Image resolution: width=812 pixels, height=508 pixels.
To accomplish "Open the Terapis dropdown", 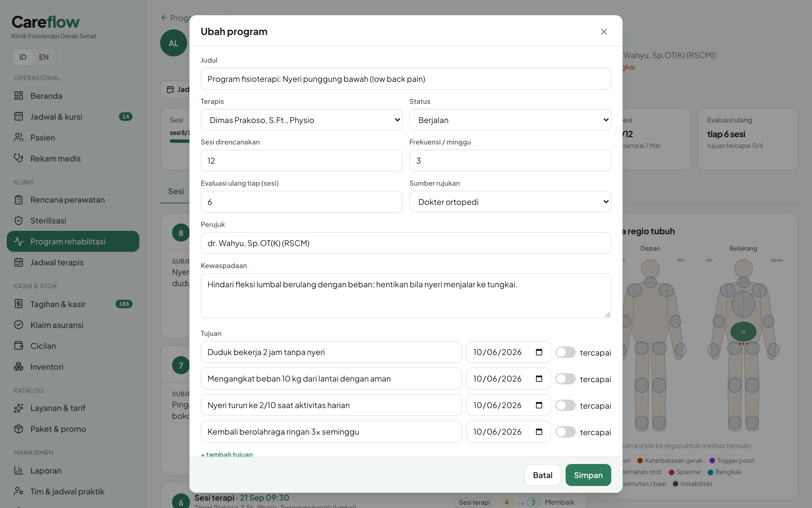I will (x=301, y=120).
